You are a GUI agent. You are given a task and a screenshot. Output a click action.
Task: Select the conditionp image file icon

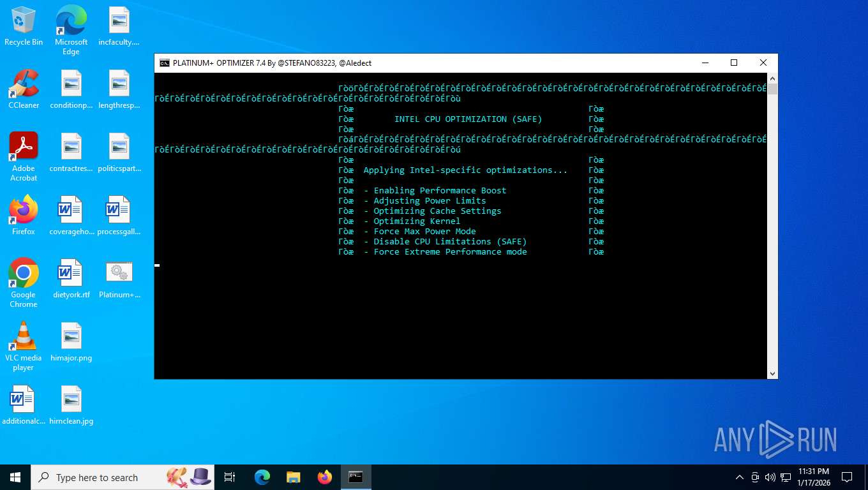[71, 89]
